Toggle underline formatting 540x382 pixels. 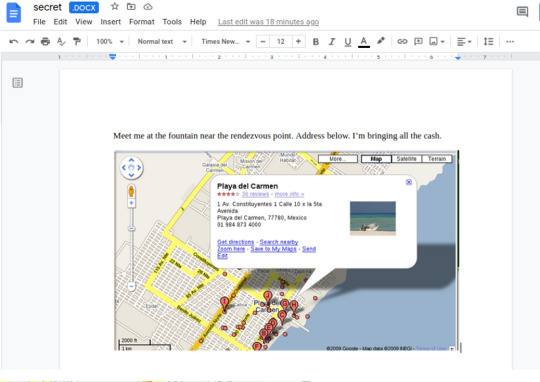coord(348,42)
